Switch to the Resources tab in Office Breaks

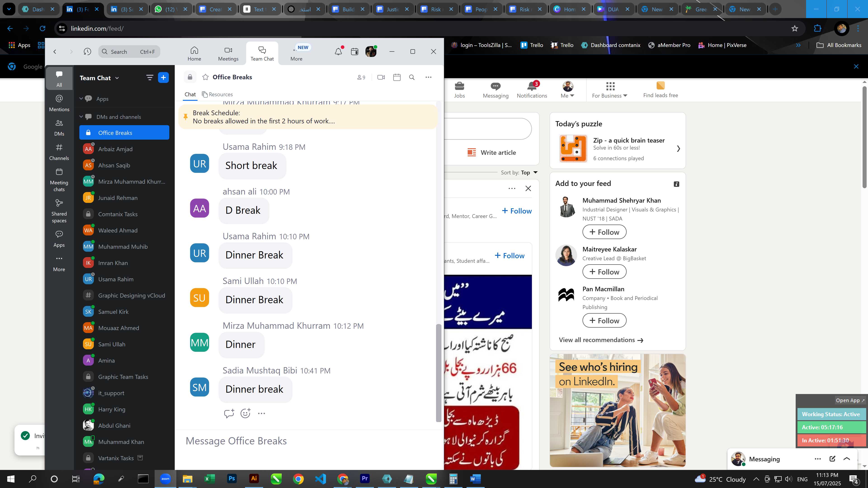pyautogui.click(x=217, y=94)
